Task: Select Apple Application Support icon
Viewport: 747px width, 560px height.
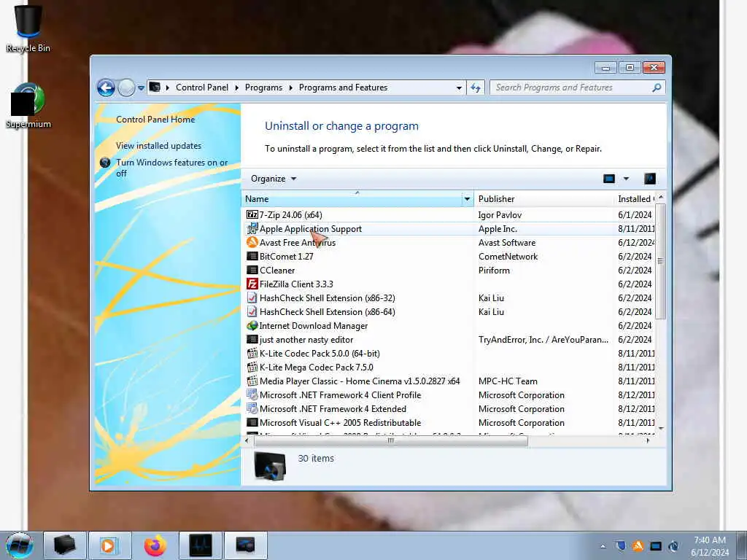Action: coord(252,228)
